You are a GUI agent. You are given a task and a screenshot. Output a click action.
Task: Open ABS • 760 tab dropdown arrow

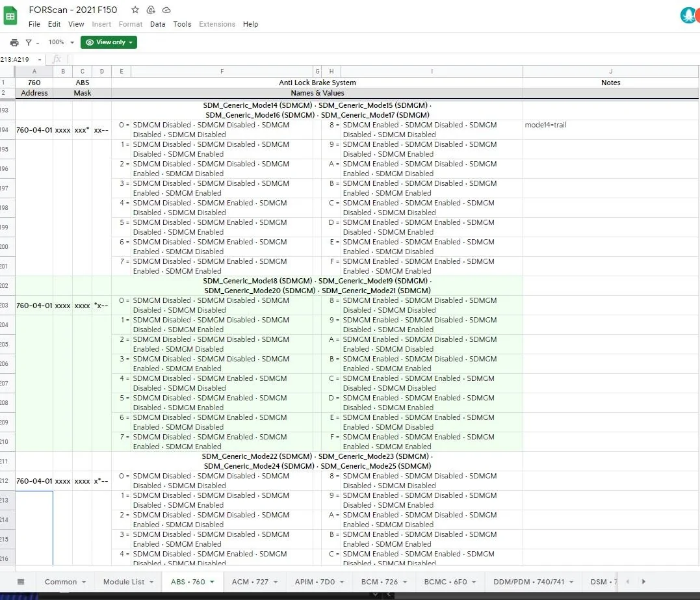pyautogui.click(x=212, y=582)
